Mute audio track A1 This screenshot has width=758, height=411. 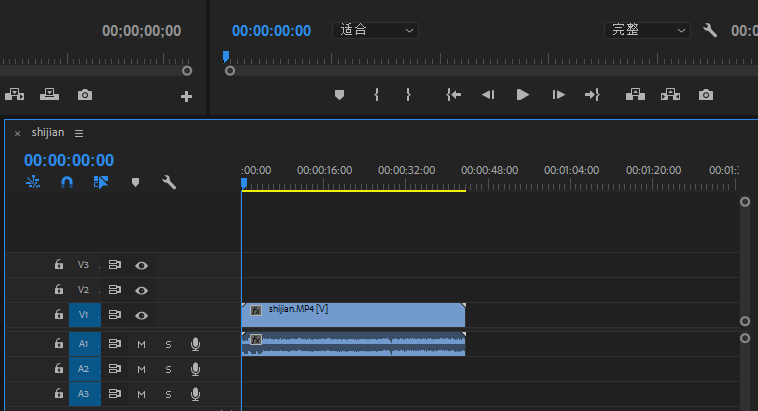pos(141,344)
